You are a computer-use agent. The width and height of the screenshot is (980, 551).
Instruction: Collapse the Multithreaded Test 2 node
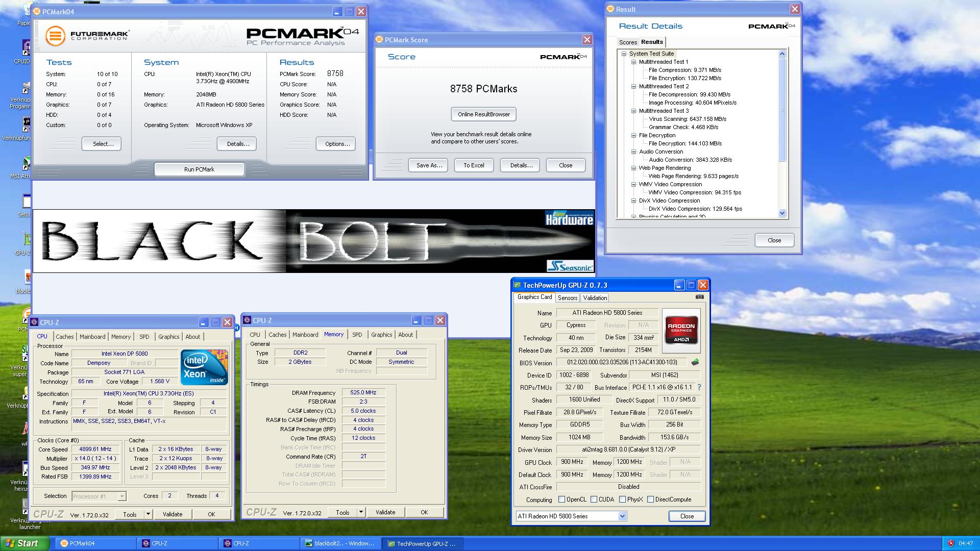click(633, 86)
